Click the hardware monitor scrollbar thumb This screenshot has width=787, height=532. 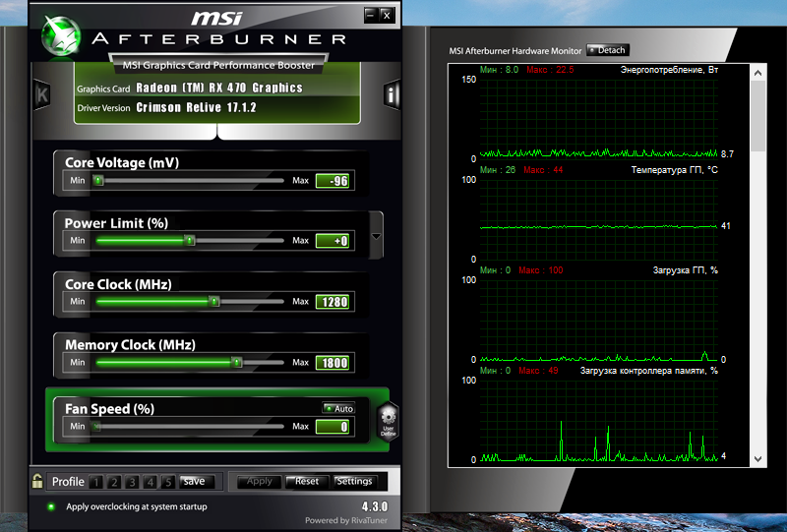point(757,116)
